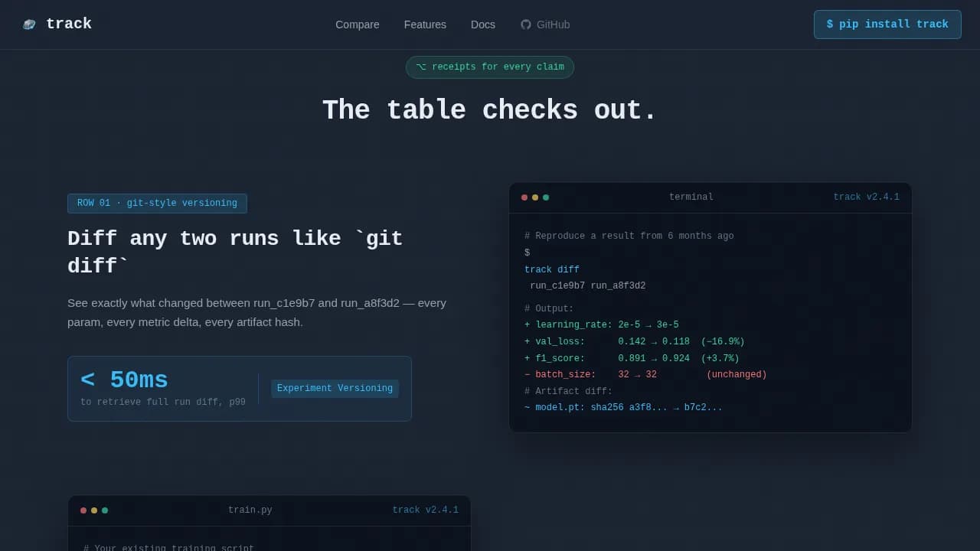Click the receipts for every claim badge
The width and height of the screenshot is (980, 551).
pos(490,67)
